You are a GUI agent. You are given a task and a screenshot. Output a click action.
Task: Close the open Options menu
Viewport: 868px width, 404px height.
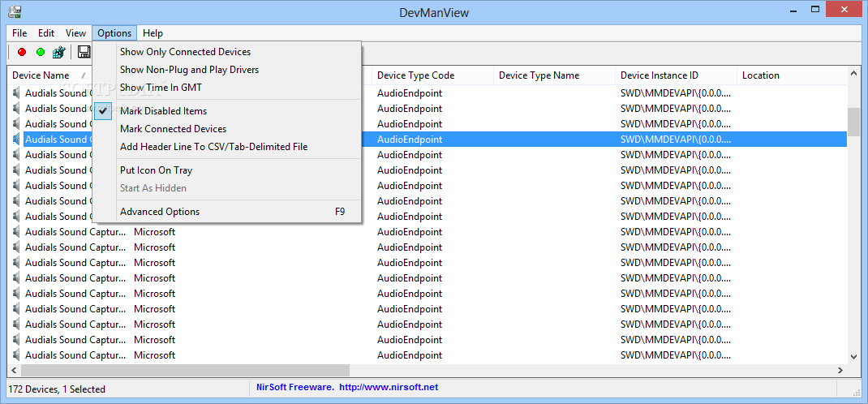click(x=114, y=33)
